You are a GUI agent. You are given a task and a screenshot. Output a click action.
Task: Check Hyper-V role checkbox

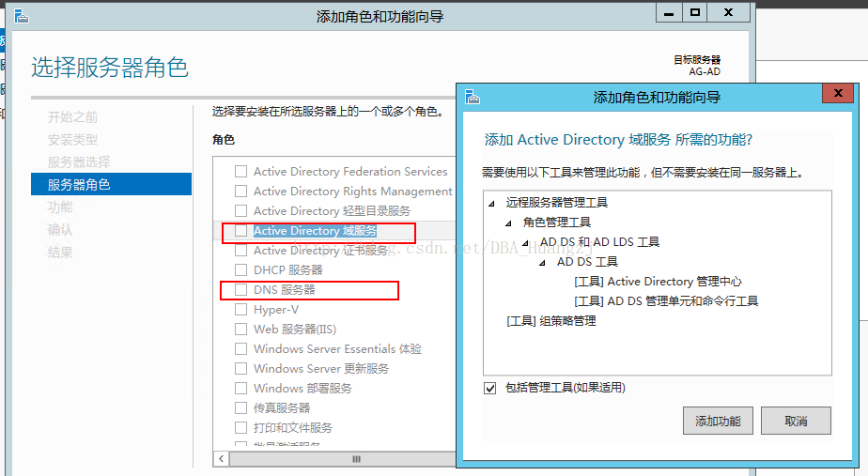(x=240, y=310)
